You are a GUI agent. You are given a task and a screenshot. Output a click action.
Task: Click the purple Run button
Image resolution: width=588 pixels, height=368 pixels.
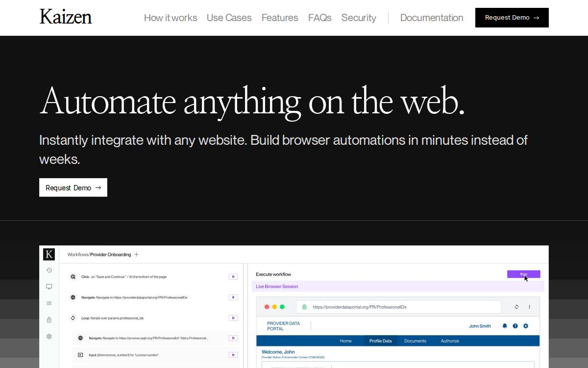pyautogui.click(x=524, y=274)
